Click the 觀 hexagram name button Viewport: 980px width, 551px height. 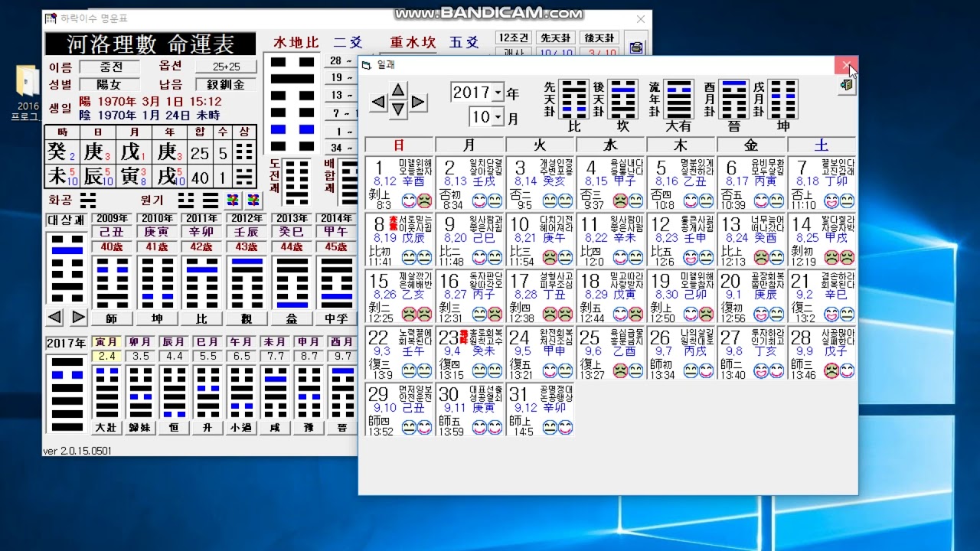(x=247, y=318)
